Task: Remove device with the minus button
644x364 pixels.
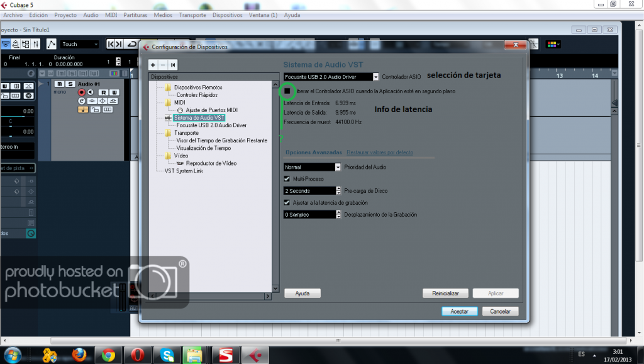Action: [x=163, y=65]
